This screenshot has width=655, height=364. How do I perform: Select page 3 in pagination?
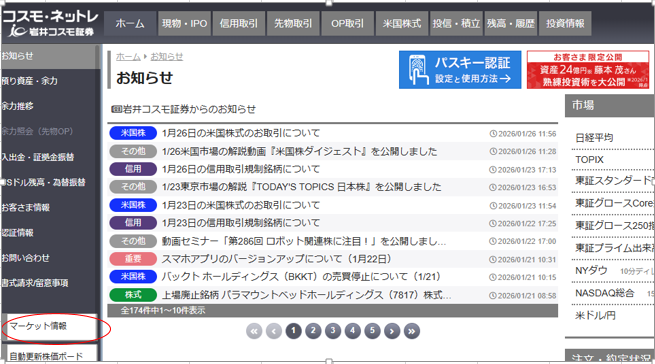(x=333, y=331)
